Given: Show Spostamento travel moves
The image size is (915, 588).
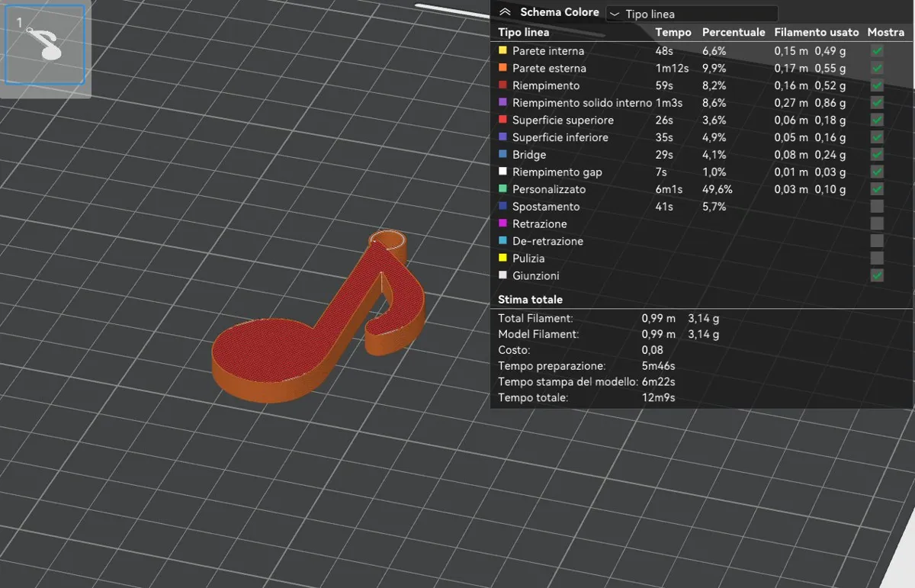Looking at the screenshot, I should [877, 207].
